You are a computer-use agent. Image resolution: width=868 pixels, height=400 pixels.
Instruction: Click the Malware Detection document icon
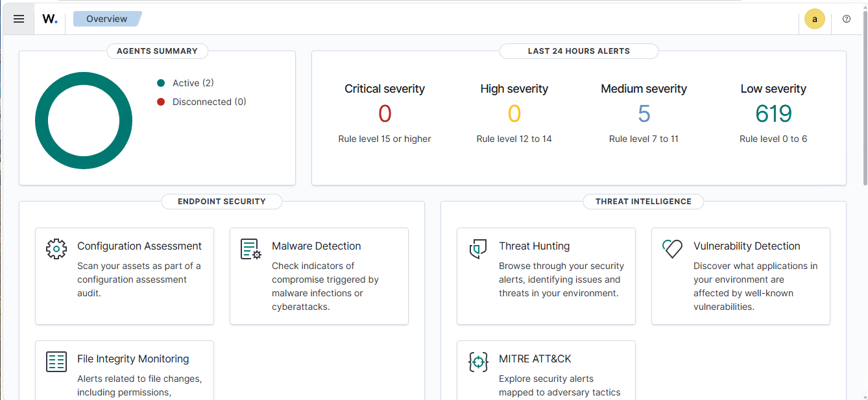tap(251, 249)
